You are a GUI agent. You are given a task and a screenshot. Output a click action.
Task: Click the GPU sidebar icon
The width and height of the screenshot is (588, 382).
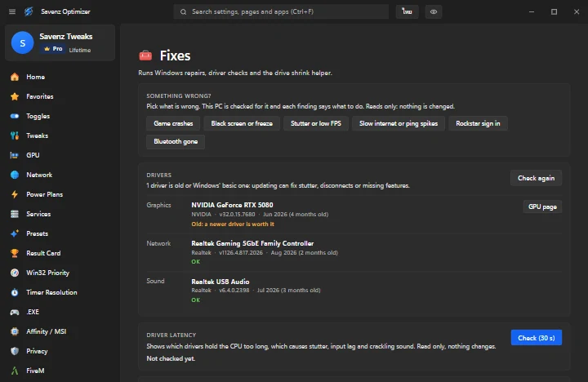[x=15, y=155]
